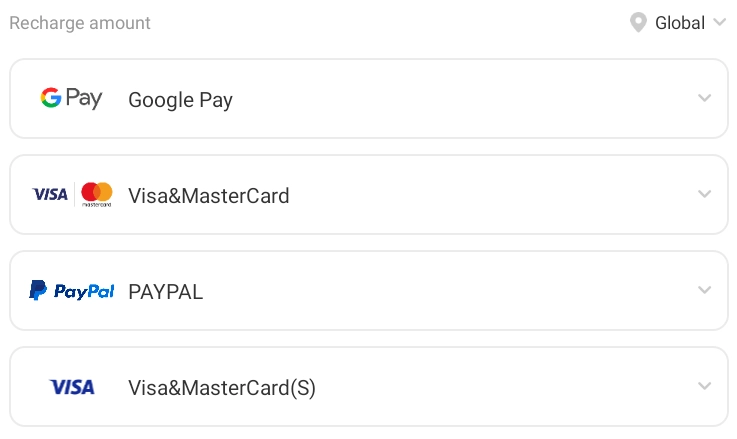Choose the PAYPAL text label
The height and width of the screenshot is (439, 737).
pos(165,292)
